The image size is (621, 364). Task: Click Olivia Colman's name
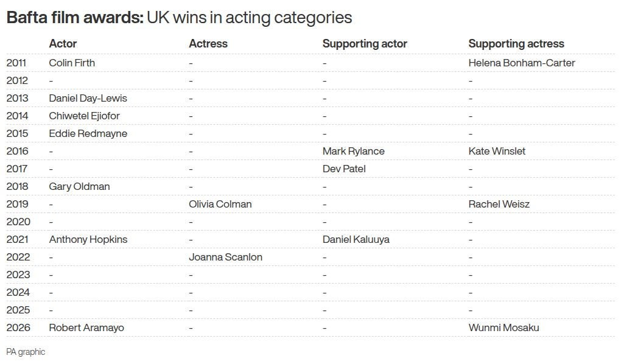(x=220, y=204)
